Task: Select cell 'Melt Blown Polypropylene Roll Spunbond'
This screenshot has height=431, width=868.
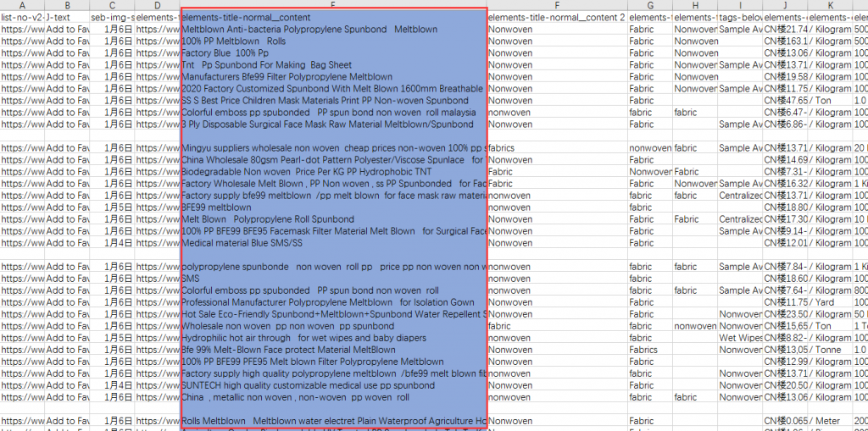Action: (x=334, y=219)
